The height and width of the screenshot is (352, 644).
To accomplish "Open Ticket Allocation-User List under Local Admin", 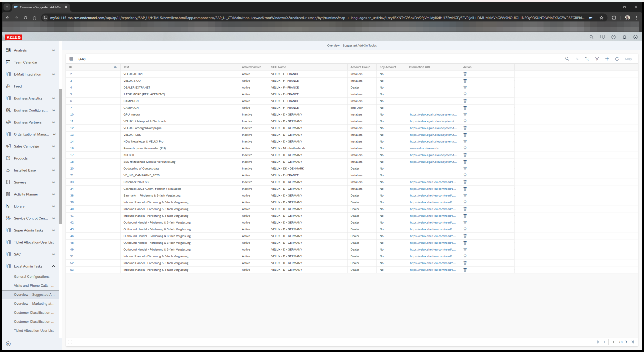I will pos(34,330).
